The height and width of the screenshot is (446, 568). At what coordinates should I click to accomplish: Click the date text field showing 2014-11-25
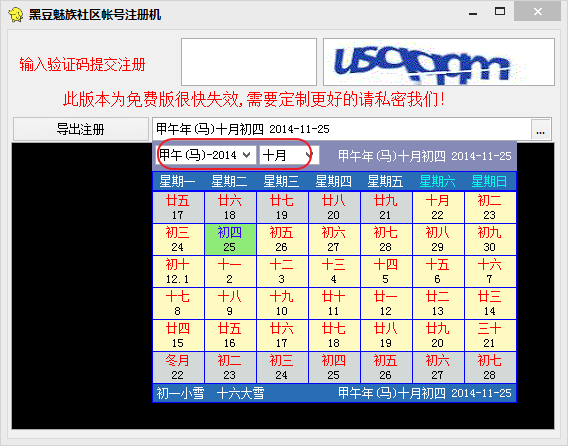(x=342, y=129)
